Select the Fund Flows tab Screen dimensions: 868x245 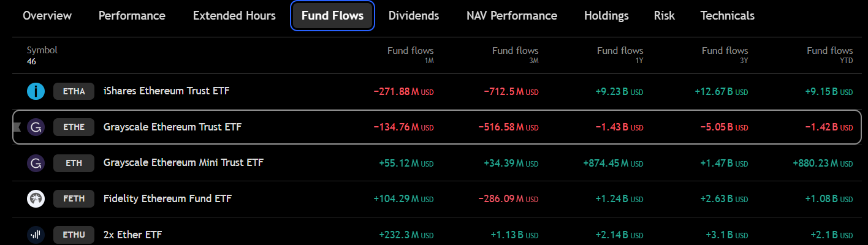coord(332,16)
